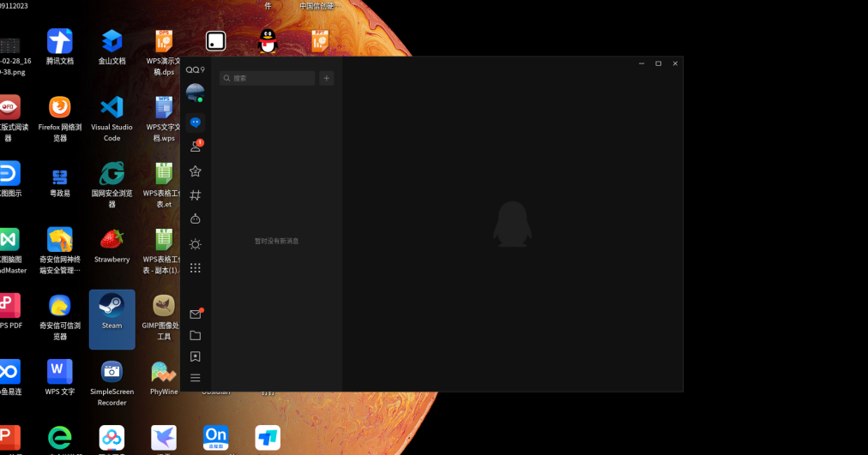Open the robot icon in QQ sidebar
Viewport: 868px width, 455px height.
[196, 219]
